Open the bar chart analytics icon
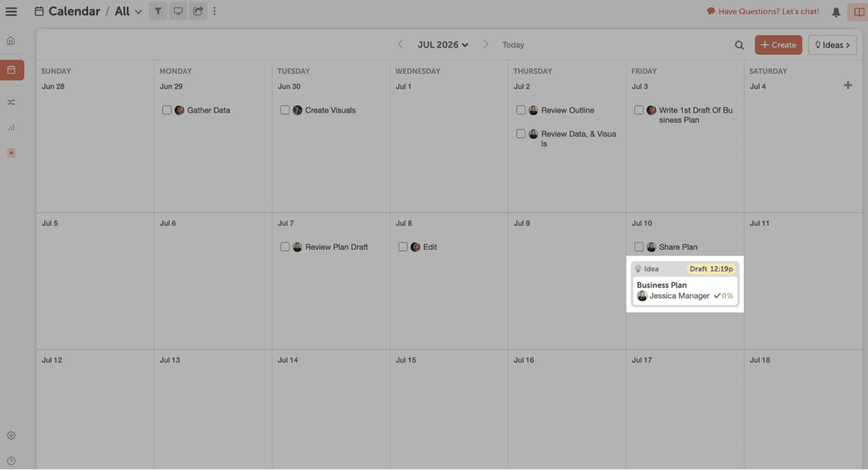 click(x=11, y=127)
